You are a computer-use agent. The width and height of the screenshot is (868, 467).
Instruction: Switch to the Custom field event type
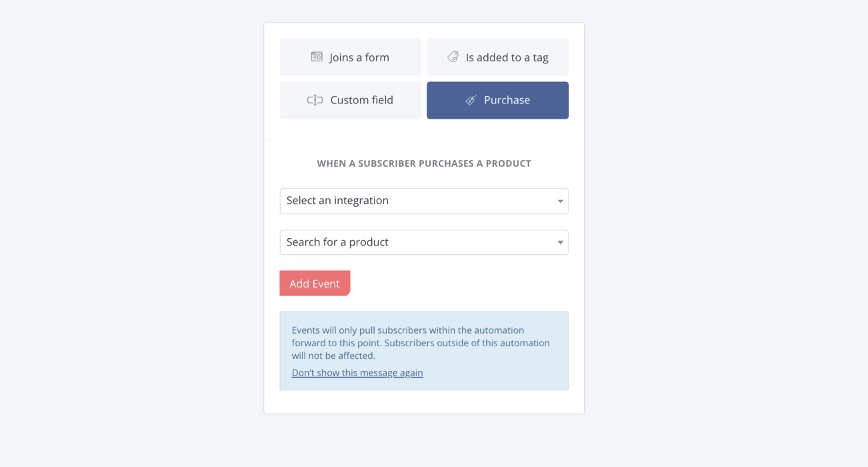pyautogui.click(x=351, y=100)
